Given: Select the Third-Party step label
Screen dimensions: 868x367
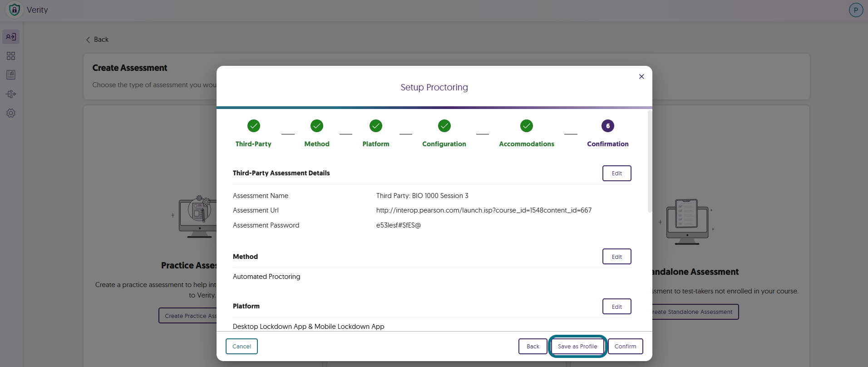Looking at the screenshot, I should click(253, 144).
